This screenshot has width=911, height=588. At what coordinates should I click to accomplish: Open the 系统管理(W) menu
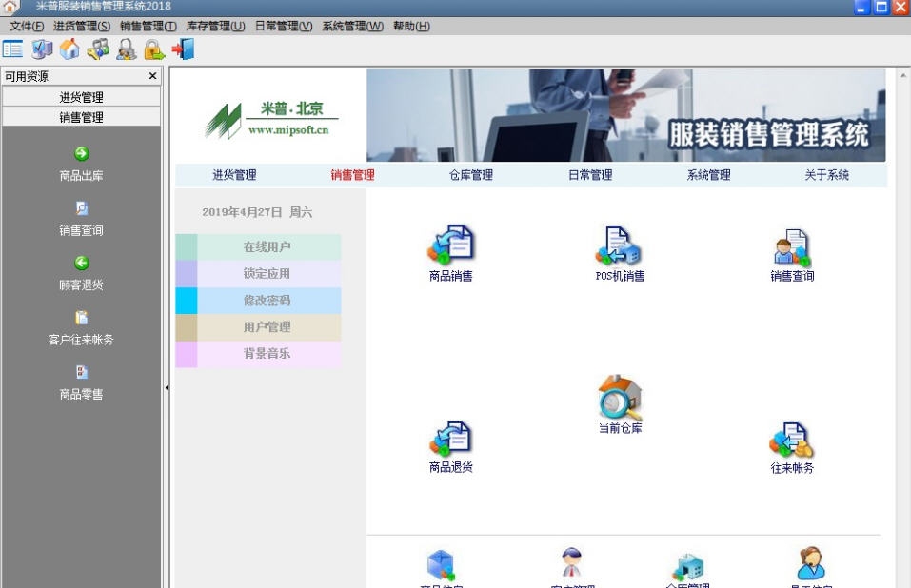[x=351, y=26]
